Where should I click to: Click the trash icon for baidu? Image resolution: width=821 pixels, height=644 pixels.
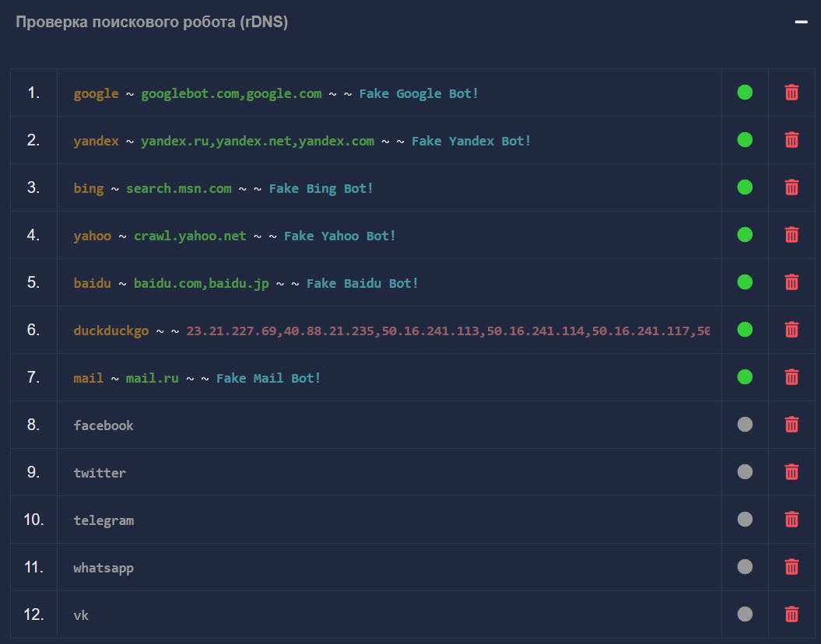click(x=791, y=282)
